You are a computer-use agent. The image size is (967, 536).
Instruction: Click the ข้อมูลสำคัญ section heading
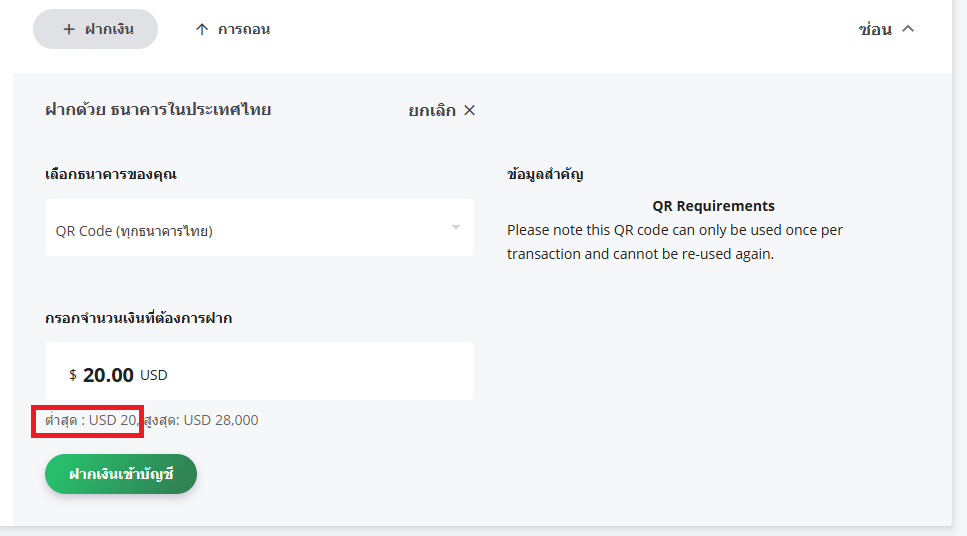tap(545, 174)
